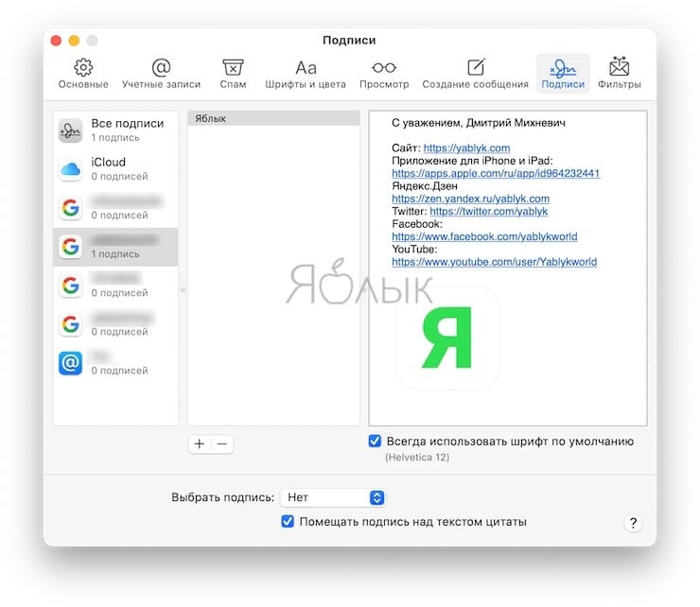Select the Яблык signature in the list
Screen dimensions: 700x607
pyautogui.click(x=273, y=118)
